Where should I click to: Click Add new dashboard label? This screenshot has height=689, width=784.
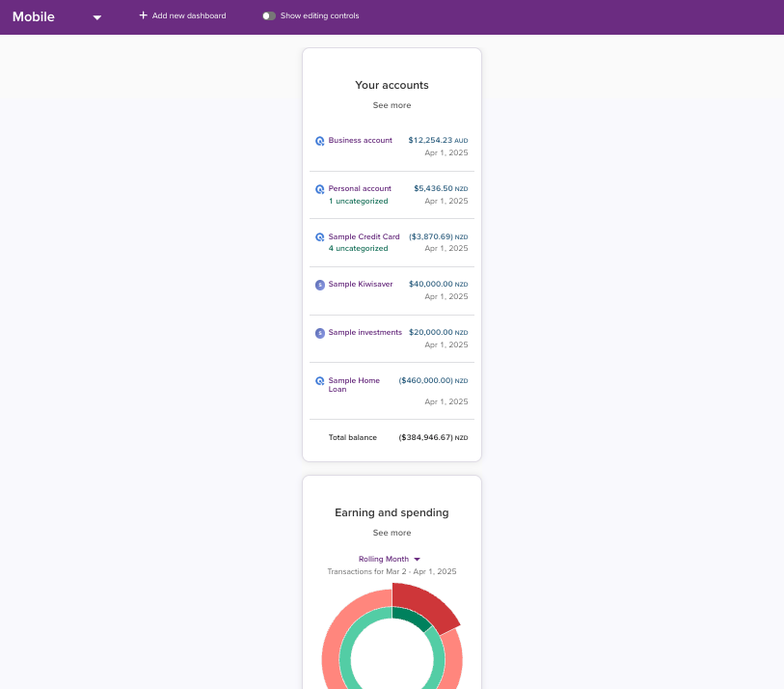click(x=189, y=15)
